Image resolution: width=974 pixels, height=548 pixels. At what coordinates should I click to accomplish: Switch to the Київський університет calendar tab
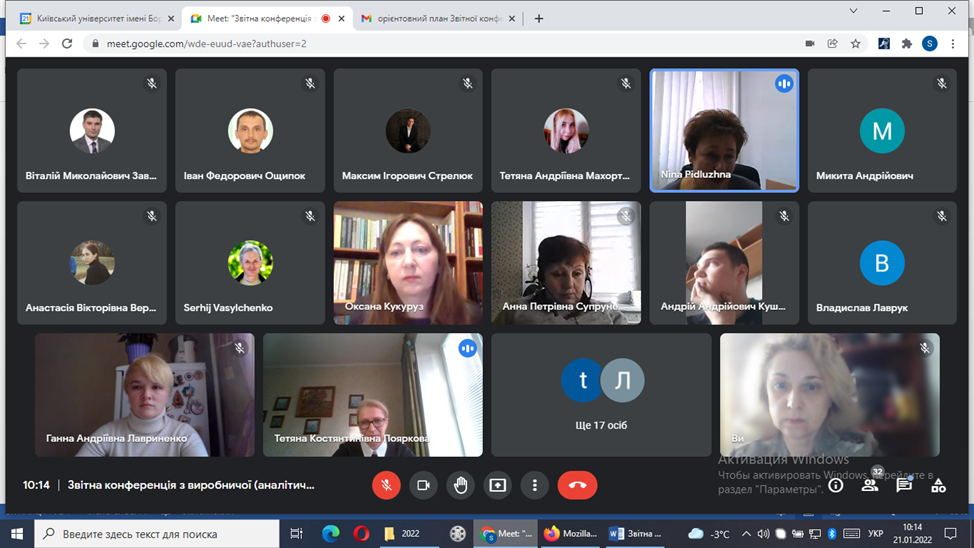click(x=95, y=18)
